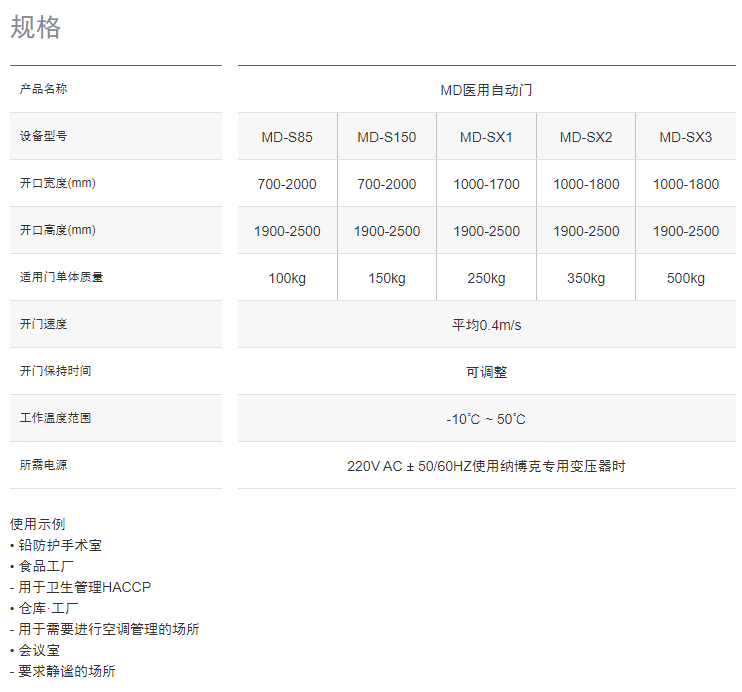742x692 pixels.
Task: Click the MD-SX2 model column header
Action: 586,137
